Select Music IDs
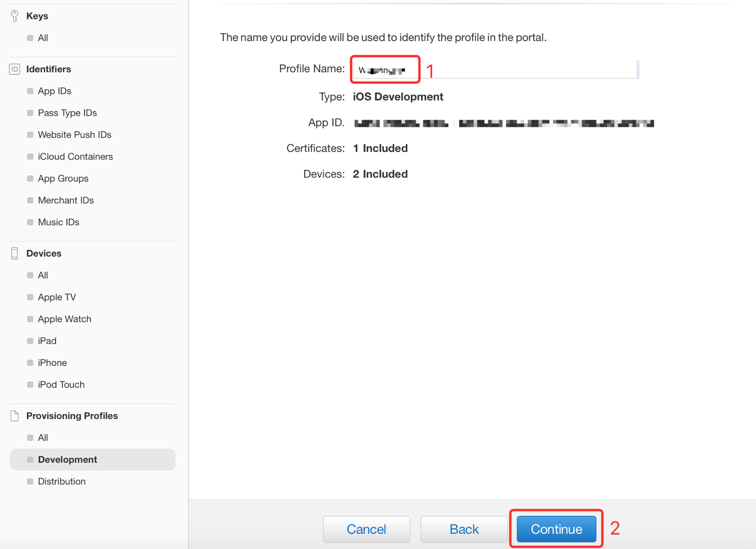The height and width of the screenshot is (549, 756). 59,222
